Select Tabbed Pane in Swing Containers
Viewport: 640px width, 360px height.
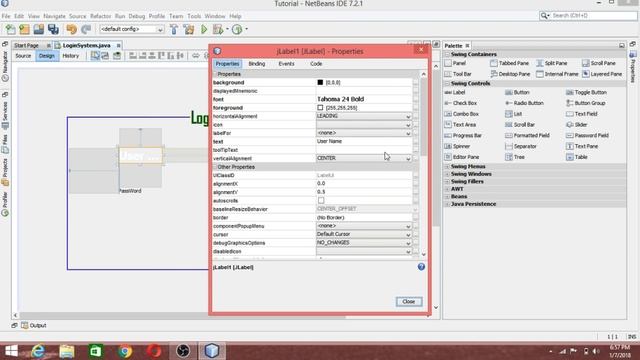pos(509,63)
